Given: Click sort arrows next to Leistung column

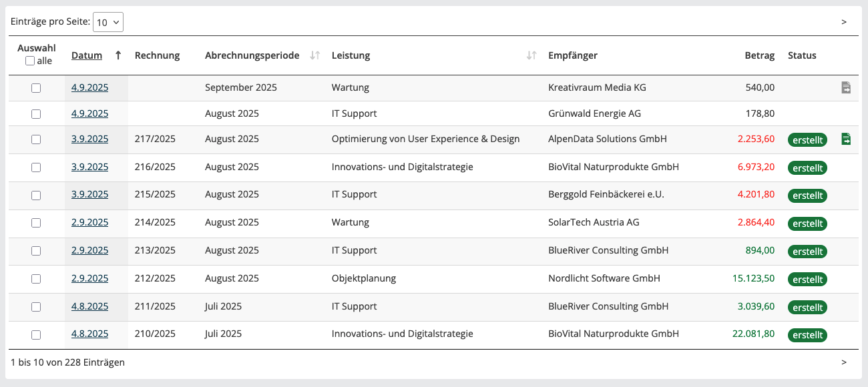Looking at the screenshot, I should click(531, 55).
